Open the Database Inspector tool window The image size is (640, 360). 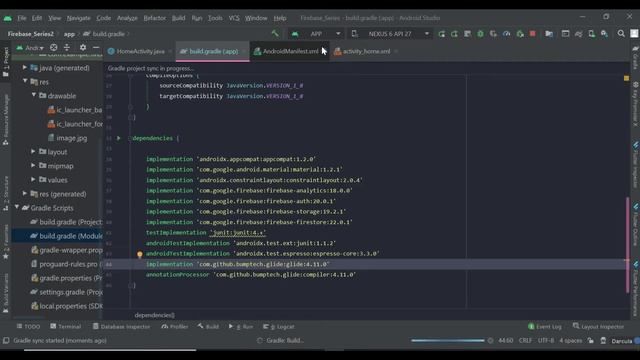coord(121,327)
